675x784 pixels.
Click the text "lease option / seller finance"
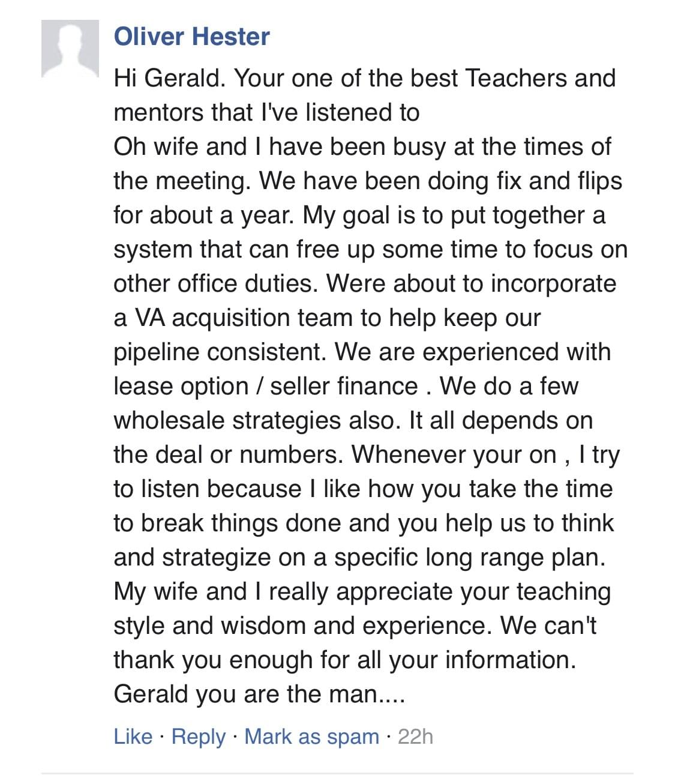point(265,386)
